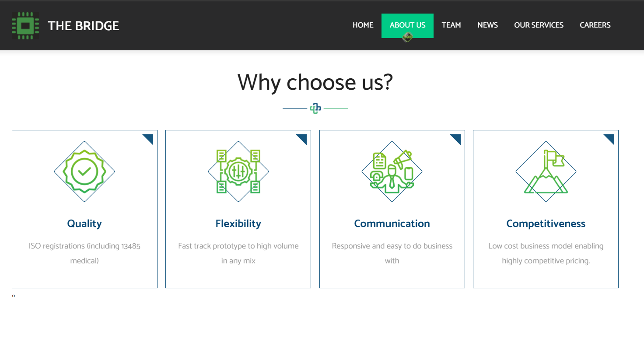This screenshot has height=364, width=644.
Task: Click the 'Why choose us?' heading
Action: click(x=315, y=82)
